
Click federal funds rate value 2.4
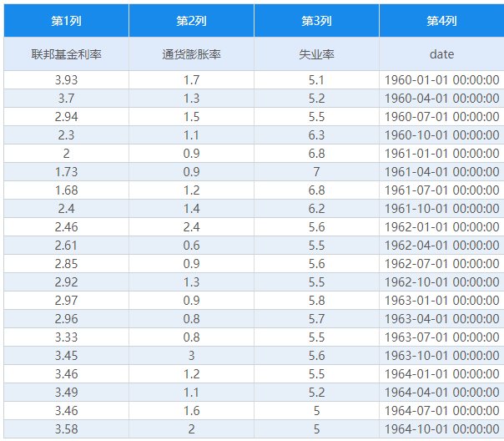pyautogui.click(x=66, y=209)
